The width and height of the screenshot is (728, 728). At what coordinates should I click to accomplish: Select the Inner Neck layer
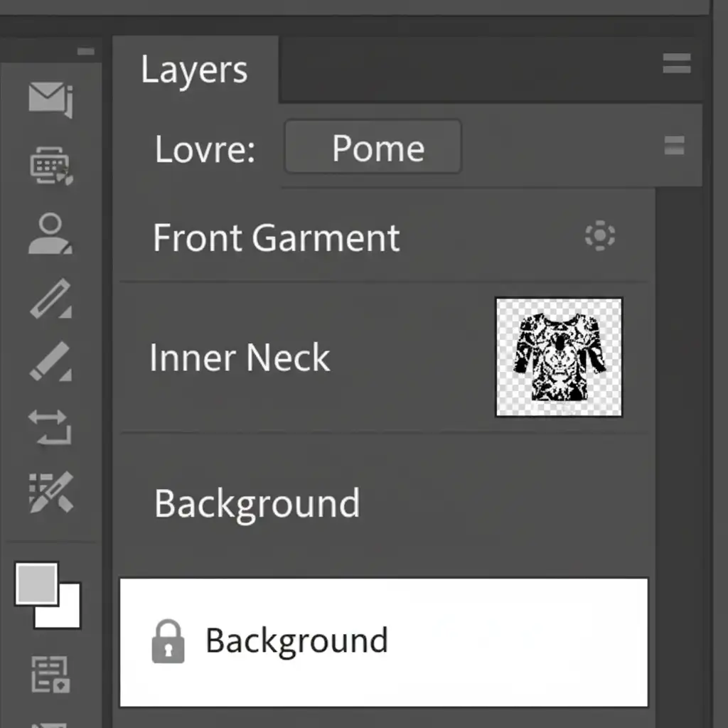[x=240, y=358]
